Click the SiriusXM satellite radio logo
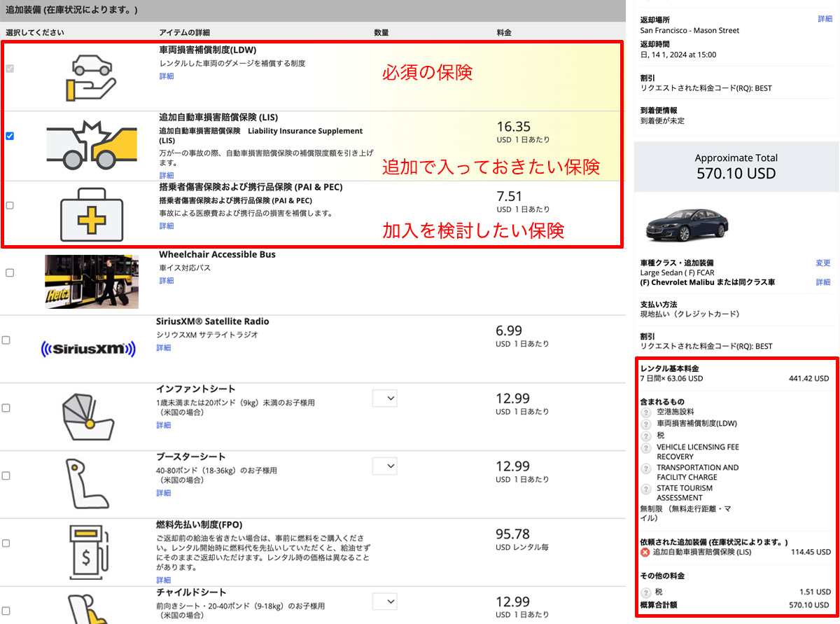This screenshot has width=840, height=624. [87, 348]
